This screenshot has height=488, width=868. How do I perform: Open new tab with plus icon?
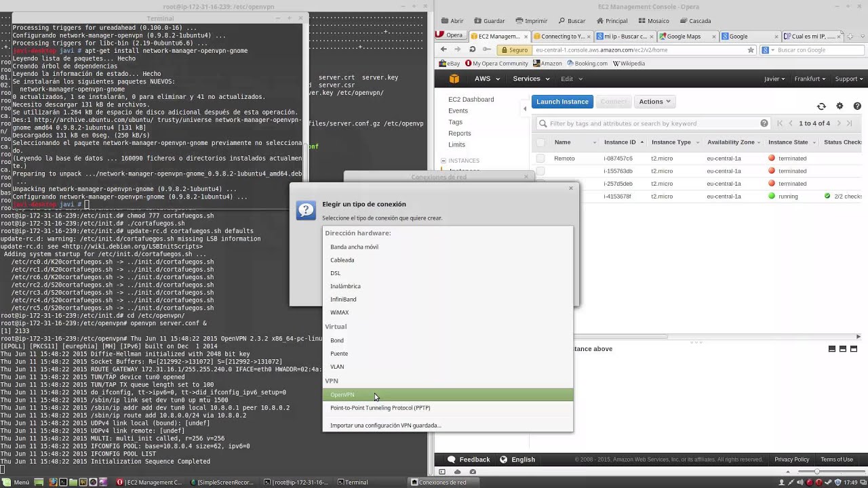(850, 35)
